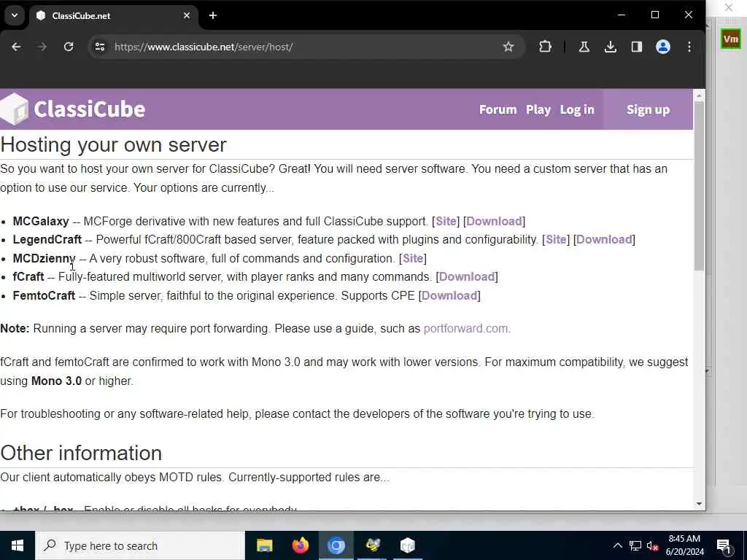Open the ClassiCube cube taskbar icon

(408, 545)
